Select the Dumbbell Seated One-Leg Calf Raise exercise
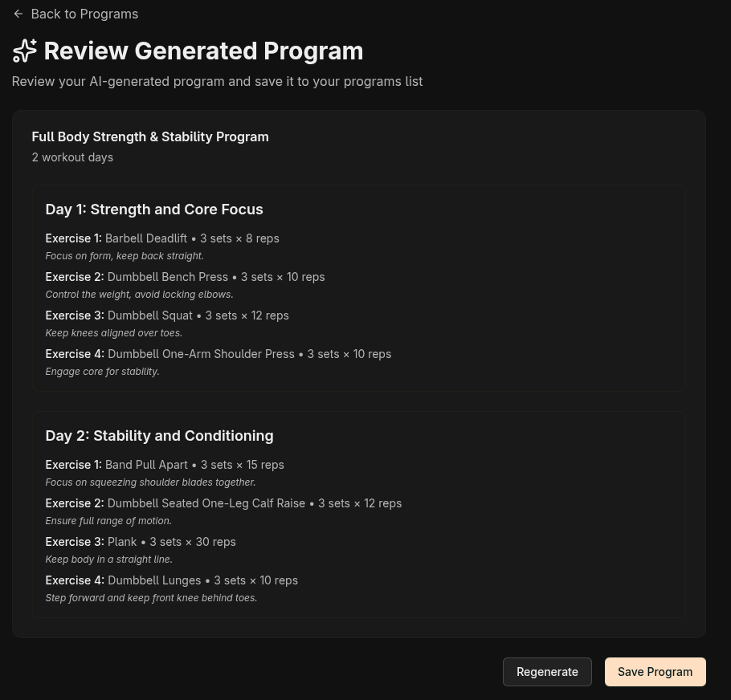Image resolution: width=731 pixels, height=700 pixels. point(223,503)
